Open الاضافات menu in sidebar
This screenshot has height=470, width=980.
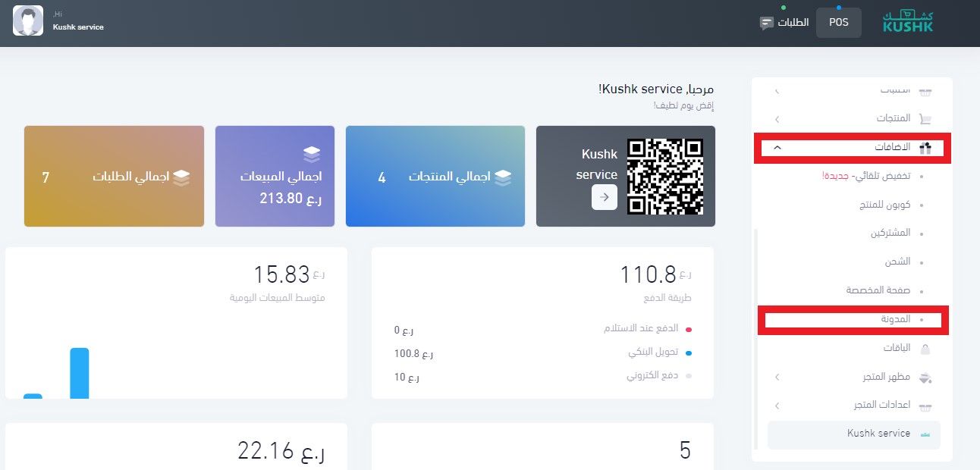(893, 147)
